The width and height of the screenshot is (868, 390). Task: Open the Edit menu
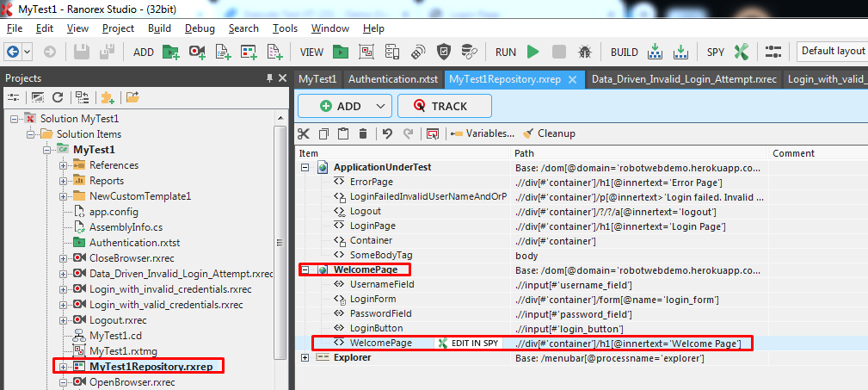coord(44,28)
